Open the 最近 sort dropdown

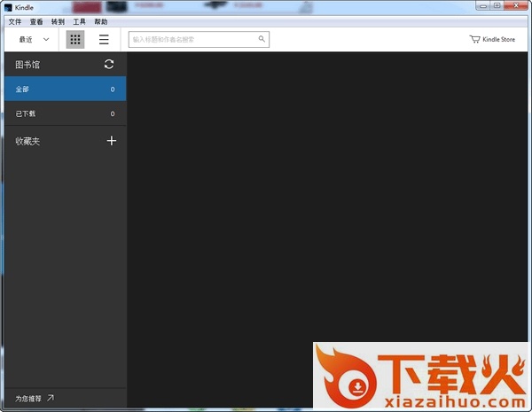pyautogui.click(x=34, y=40)
